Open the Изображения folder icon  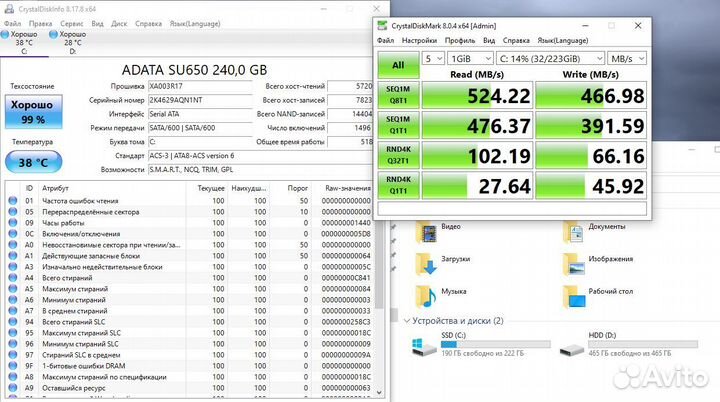click(x=573, y=264)
